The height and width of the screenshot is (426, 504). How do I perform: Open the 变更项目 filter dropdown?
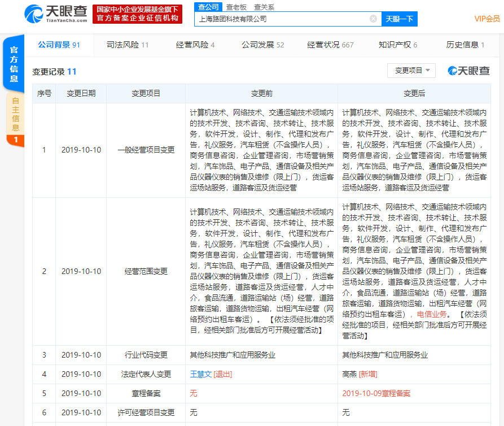pyautogui.click(x=411, y=71)
